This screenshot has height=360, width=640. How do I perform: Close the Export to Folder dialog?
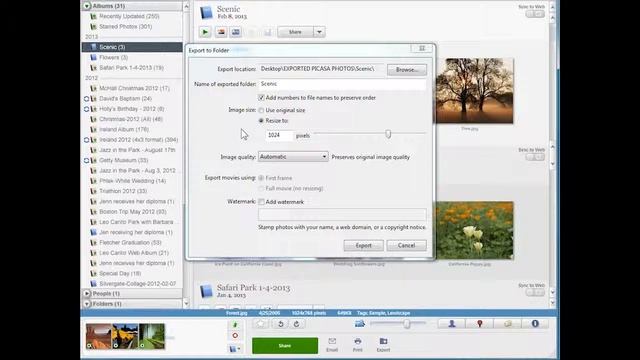coord(422,49)
